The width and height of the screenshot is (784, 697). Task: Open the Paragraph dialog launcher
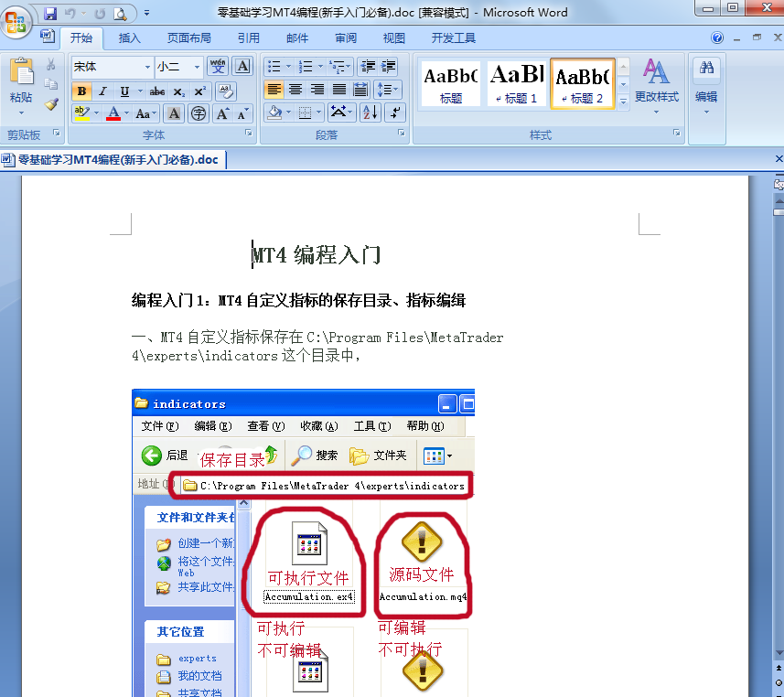tap(401, 133)
